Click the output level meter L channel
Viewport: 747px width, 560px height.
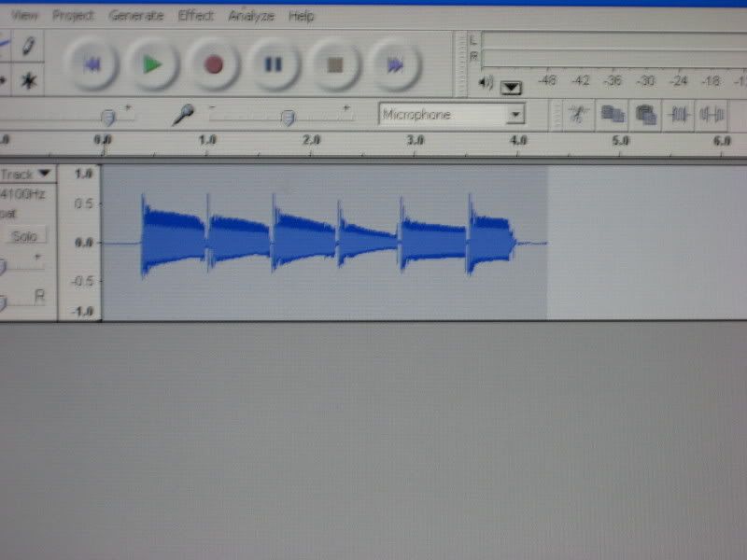[x=613, y=40]
